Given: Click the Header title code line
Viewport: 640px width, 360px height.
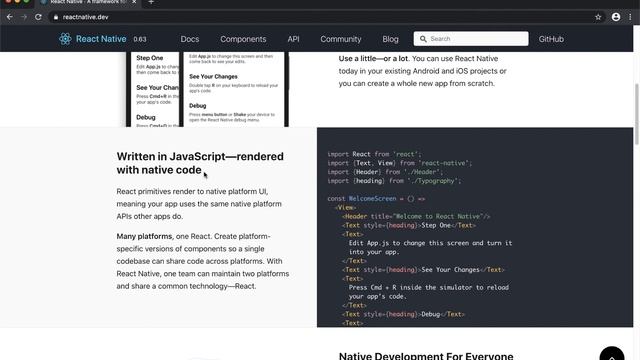Looking at the screenshot, I should pyautogui.click(x=416, y=216).
